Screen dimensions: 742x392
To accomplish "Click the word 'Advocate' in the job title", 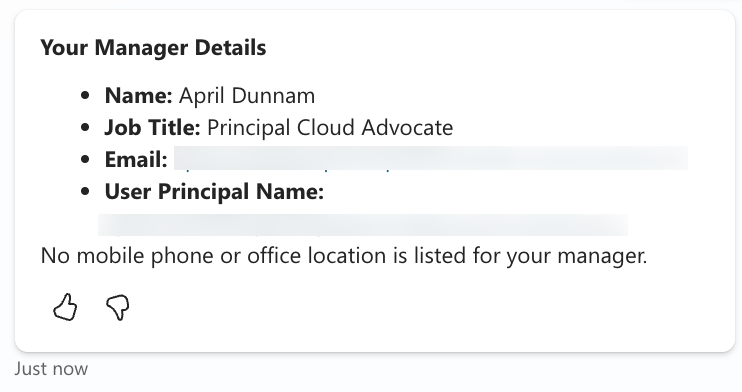I will pos(407,128).
